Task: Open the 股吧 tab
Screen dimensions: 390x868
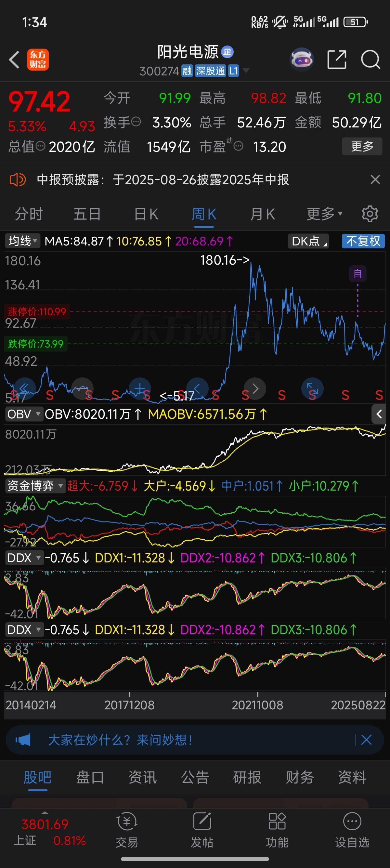Action: point(37,778)
